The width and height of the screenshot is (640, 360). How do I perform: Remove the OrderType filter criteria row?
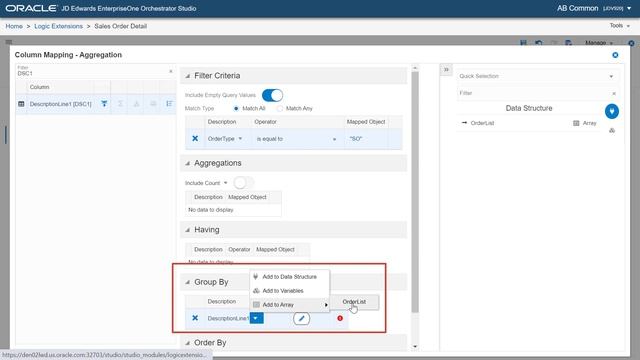pyautogui.click(x=195, y=138)
